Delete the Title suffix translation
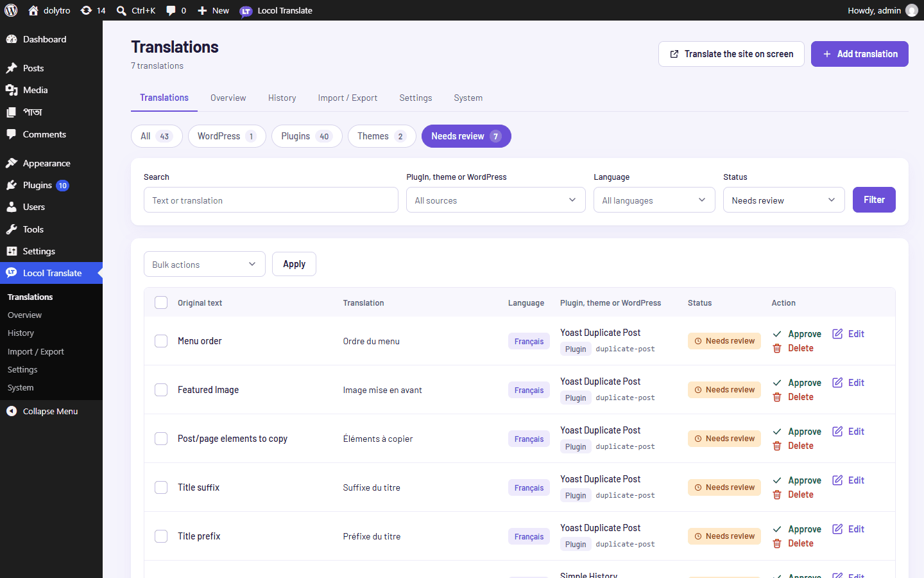Image resolution: width=924 pixels, height=578 pixels. pyautogui.click(x=793, y=495)
